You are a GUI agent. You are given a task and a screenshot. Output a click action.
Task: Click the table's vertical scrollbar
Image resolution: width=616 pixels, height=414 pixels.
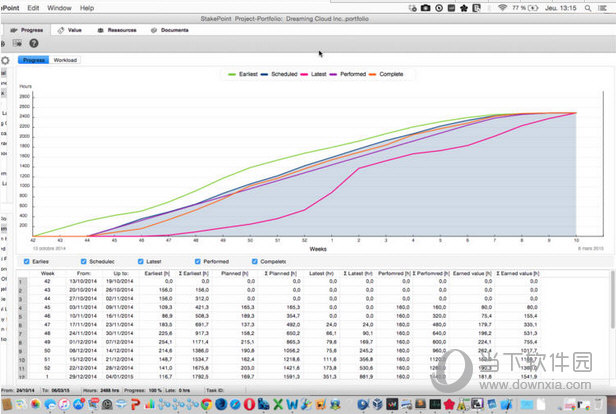(612, 300)
